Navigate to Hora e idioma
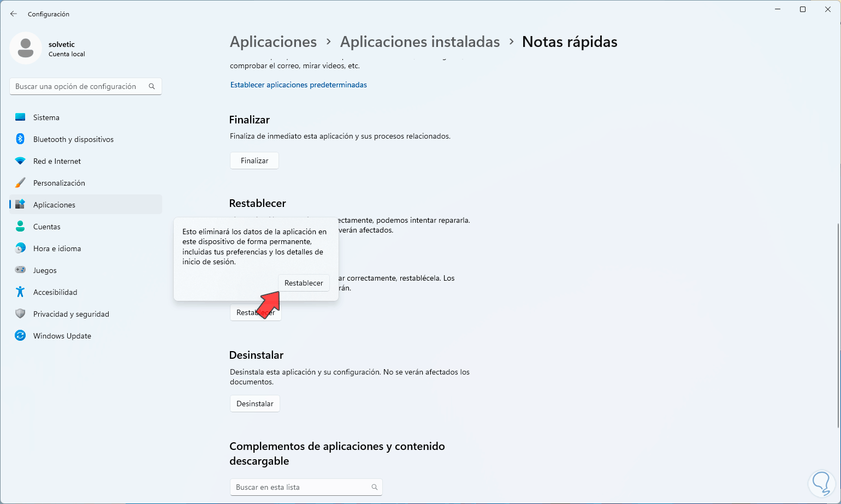The image size is (841, 504). pos(86,248)
